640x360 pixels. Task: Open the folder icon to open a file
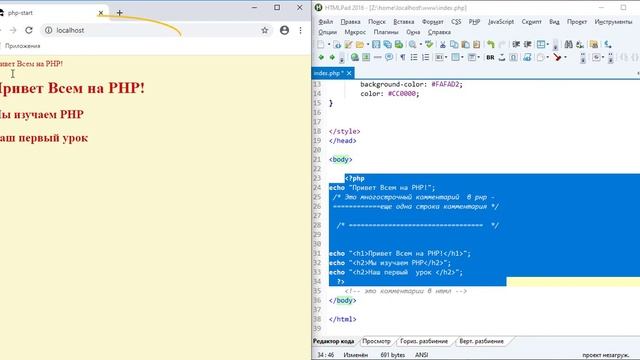point(360,44)
